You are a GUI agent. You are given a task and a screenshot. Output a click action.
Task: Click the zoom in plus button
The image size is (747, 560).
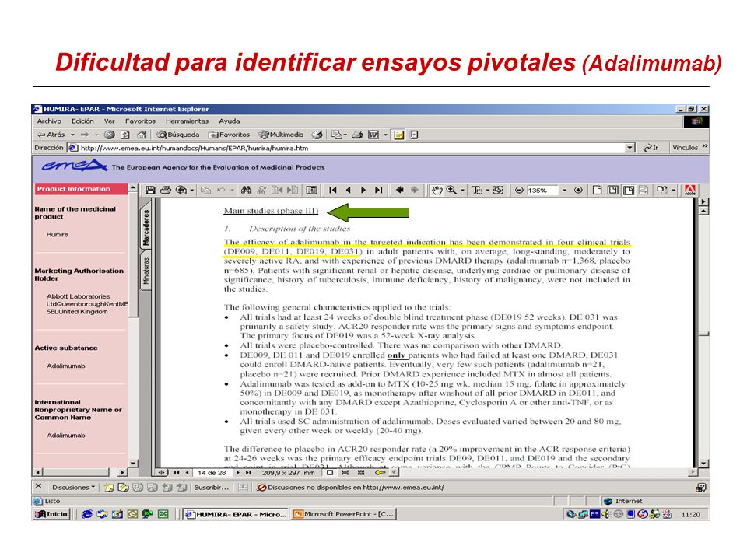[578, 190]
